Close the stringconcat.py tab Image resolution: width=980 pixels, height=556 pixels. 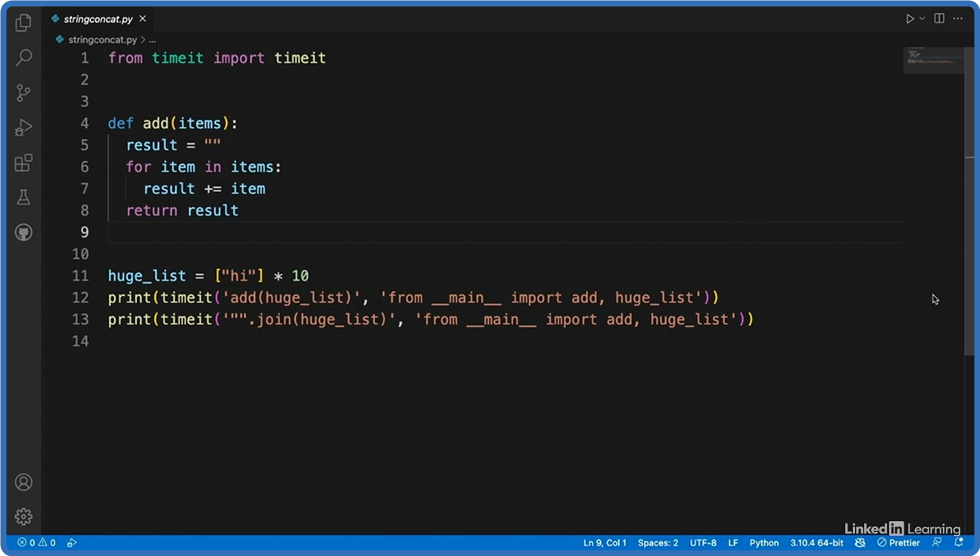142,19
